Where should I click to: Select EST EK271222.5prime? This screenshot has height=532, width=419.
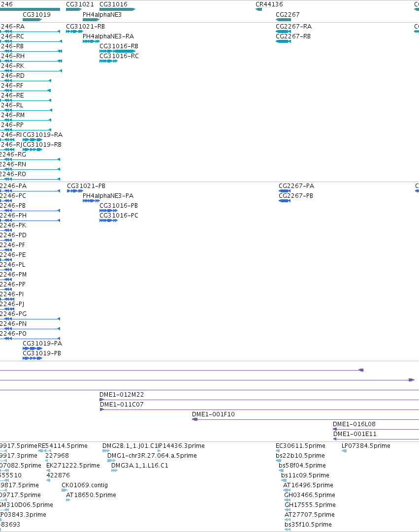coord(73,465)
